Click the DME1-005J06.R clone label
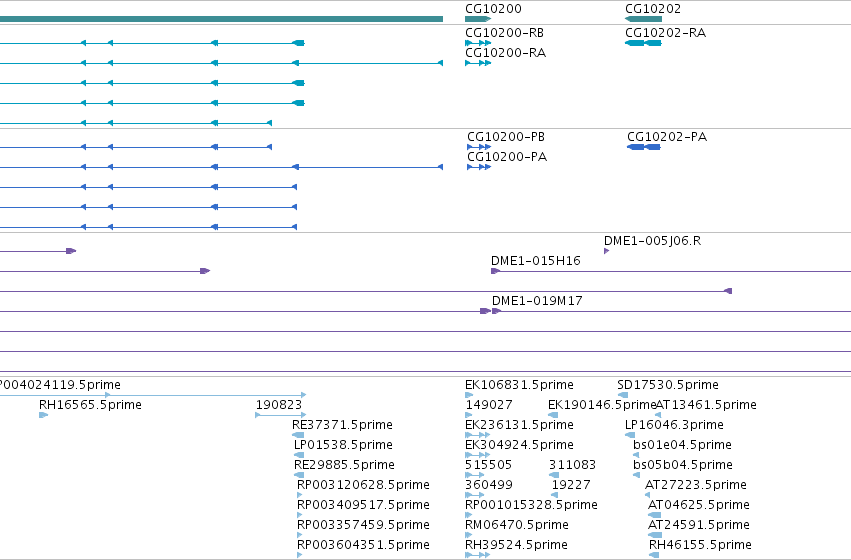This screenshot has width=851, height=560. point(652,240)
